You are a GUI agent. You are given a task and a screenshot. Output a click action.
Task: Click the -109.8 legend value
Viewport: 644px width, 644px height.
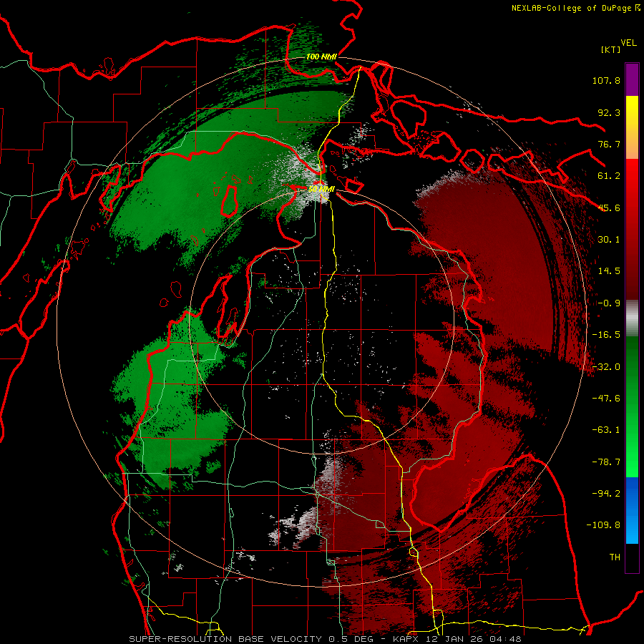tap(603, 525)
